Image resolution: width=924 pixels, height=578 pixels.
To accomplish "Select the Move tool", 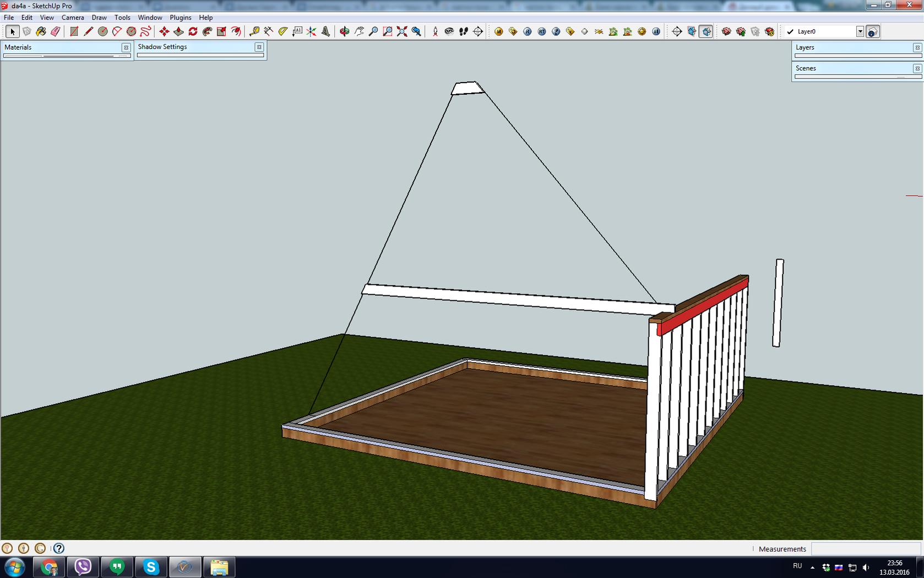I will tap(164, 31).
